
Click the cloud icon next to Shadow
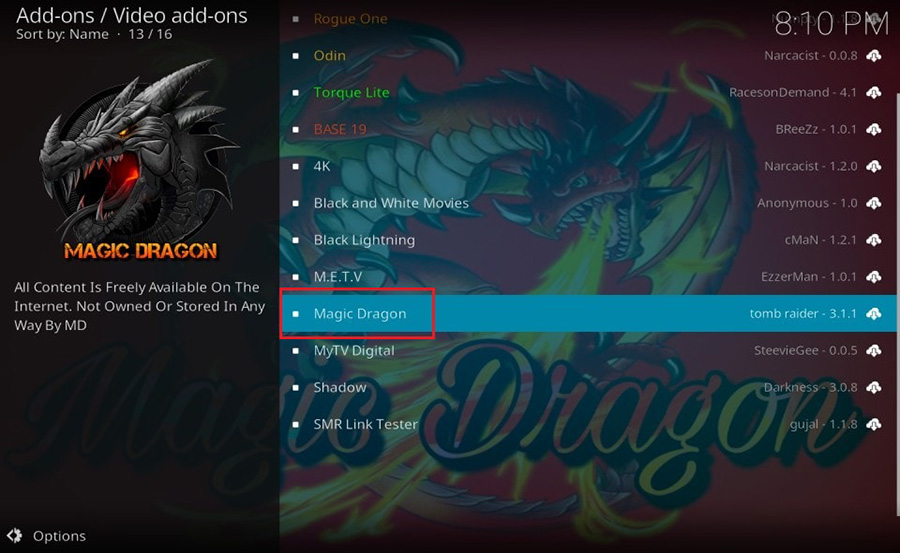(x=874, y=387)
